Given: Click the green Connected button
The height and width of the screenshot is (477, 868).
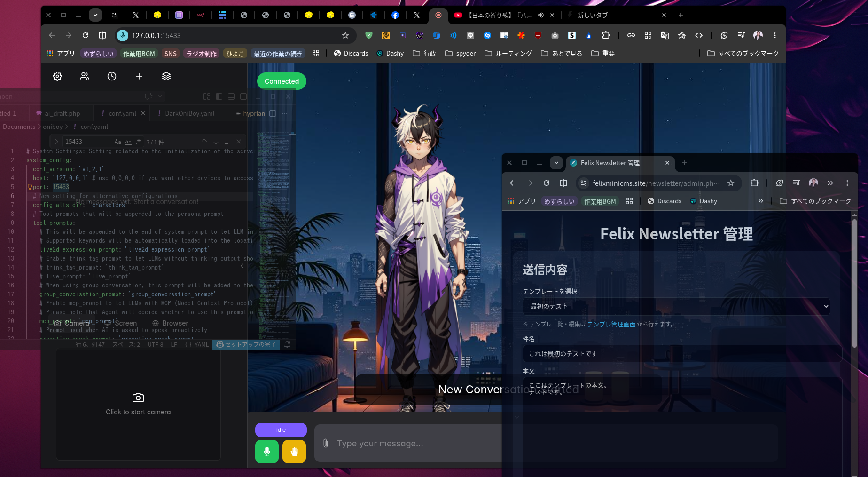Looking at the screenshot, I should [282, 81].
